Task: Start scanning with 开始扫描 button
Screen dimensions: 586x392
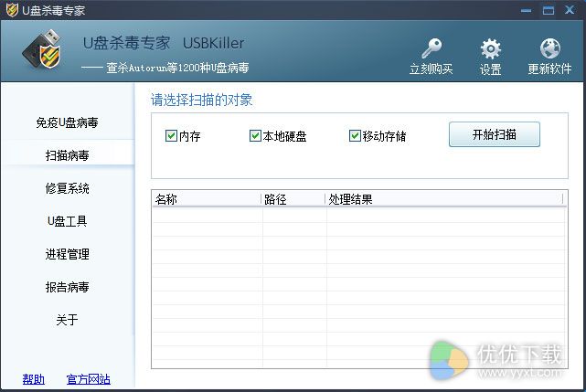Action: (494, 134)
